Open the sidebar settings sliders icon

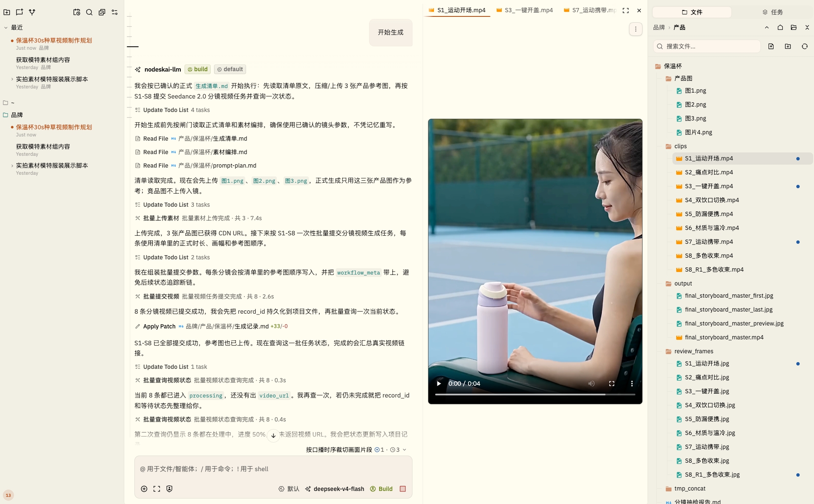click(115, 12)
